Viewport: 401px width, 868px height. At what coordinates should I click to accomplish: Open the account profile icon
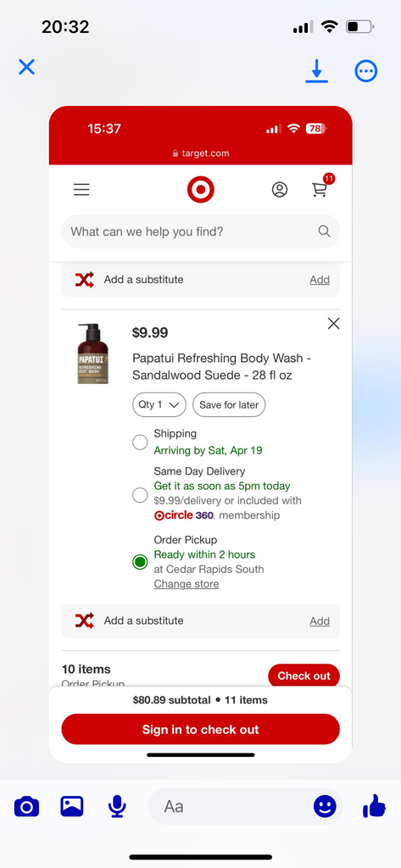(x=280, y=190)
